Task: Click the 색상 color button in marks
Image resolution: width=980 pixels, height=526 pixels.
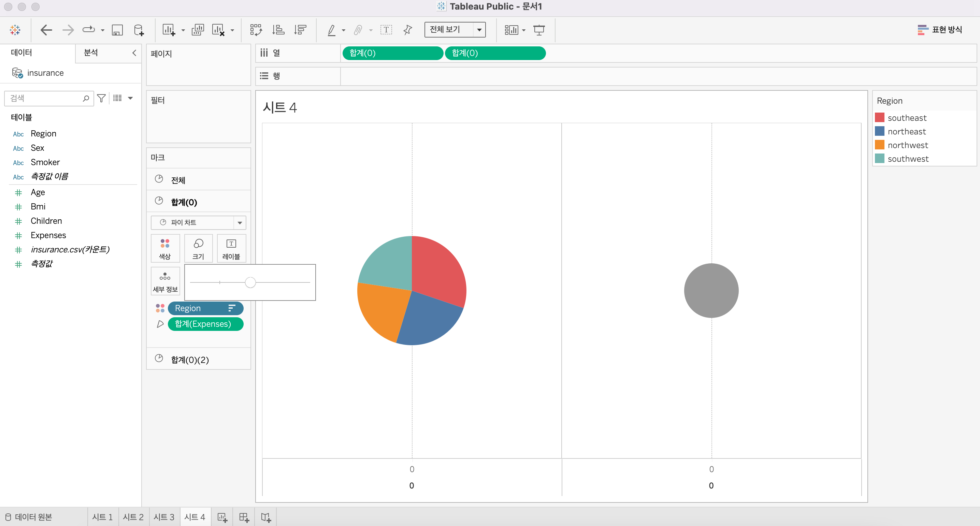Action: tap(165, 248)
